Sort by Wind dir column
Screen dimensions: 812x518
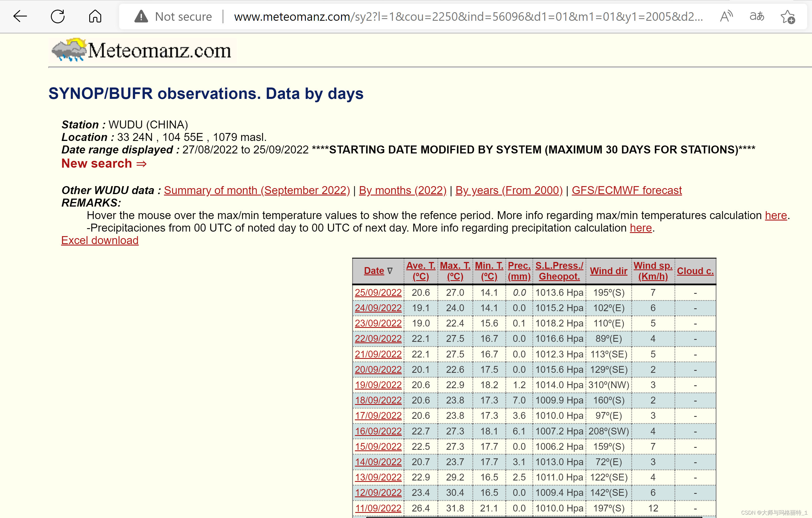point(608,271)
